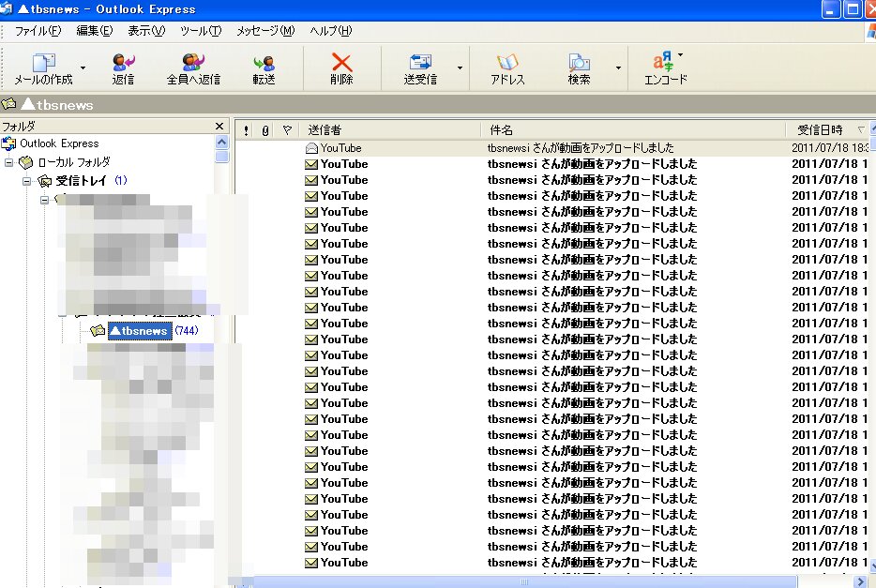The width and height of the screenshot is (876, 588).
Task: Open the Encoding dropdown arrow
Action: click(680, 54)
